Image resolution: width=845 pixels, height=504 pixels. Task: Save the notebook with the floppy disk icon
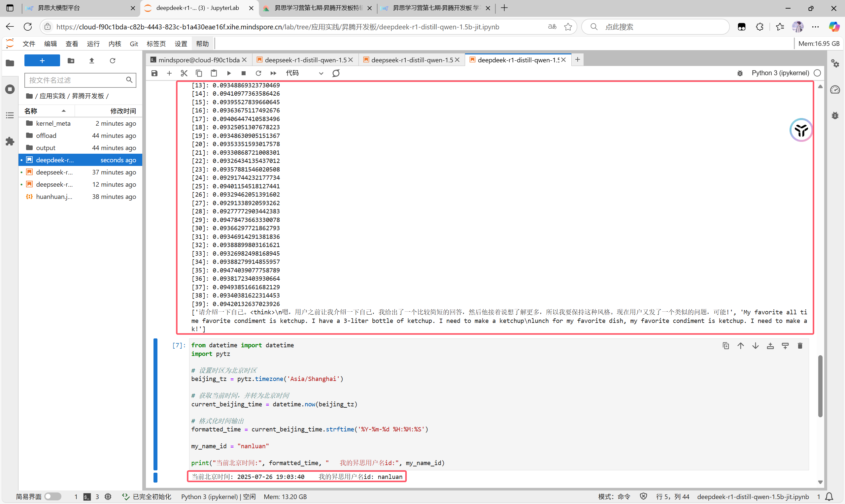(x=154, y=73)
